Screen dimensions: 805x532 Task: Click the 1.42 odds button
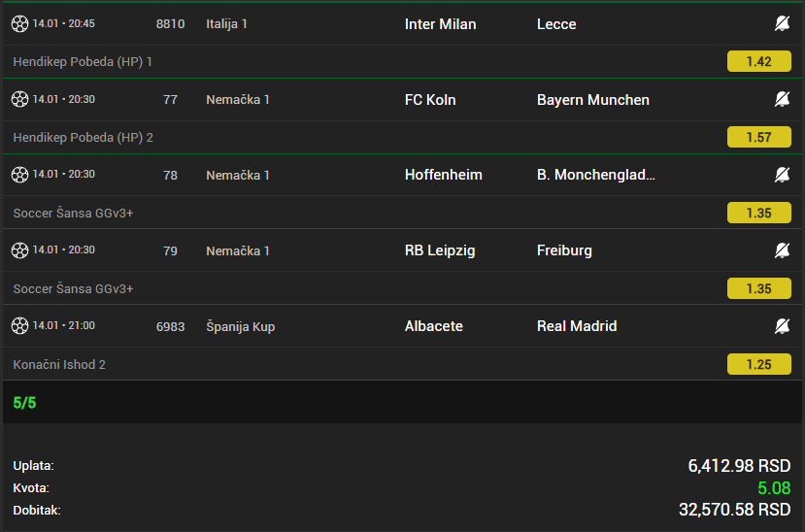click(x=758, y=61)
